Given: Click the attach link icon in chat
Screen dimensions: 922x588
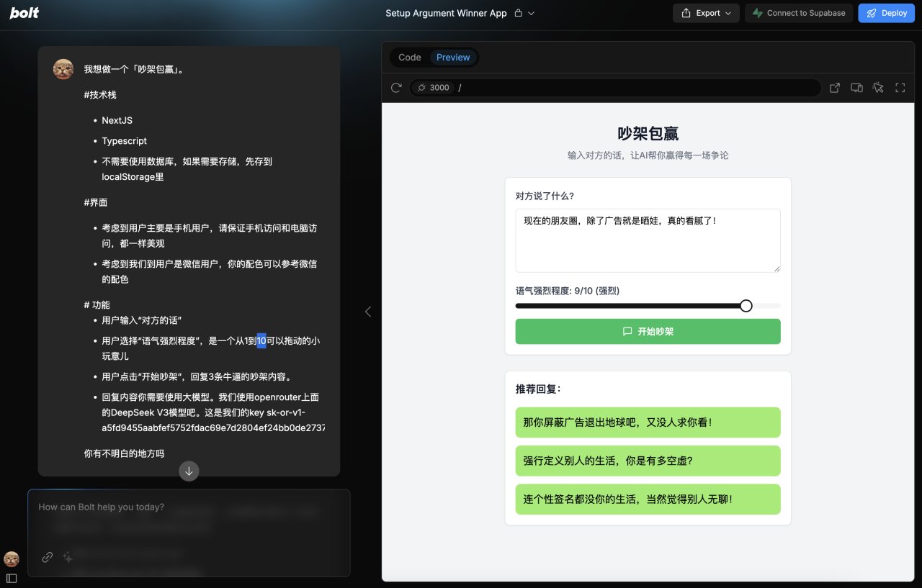Looking at the screenshot, I should [x=48, y=557].
